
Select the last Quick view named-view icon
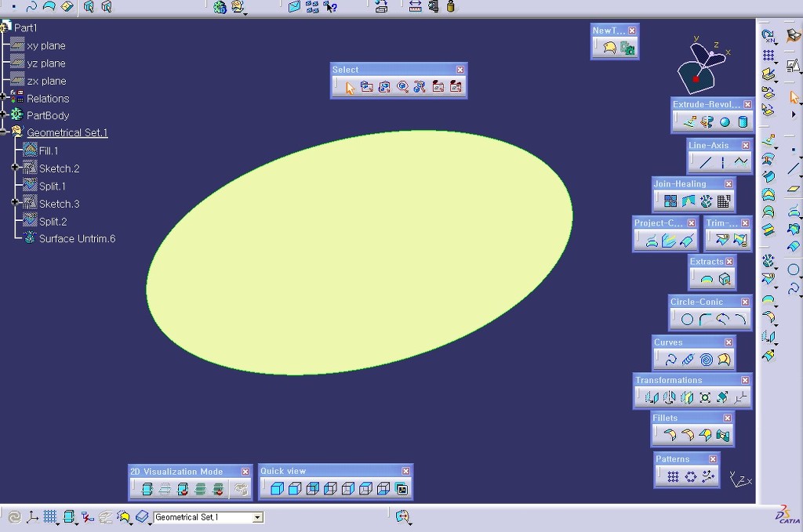coord(402,489)
